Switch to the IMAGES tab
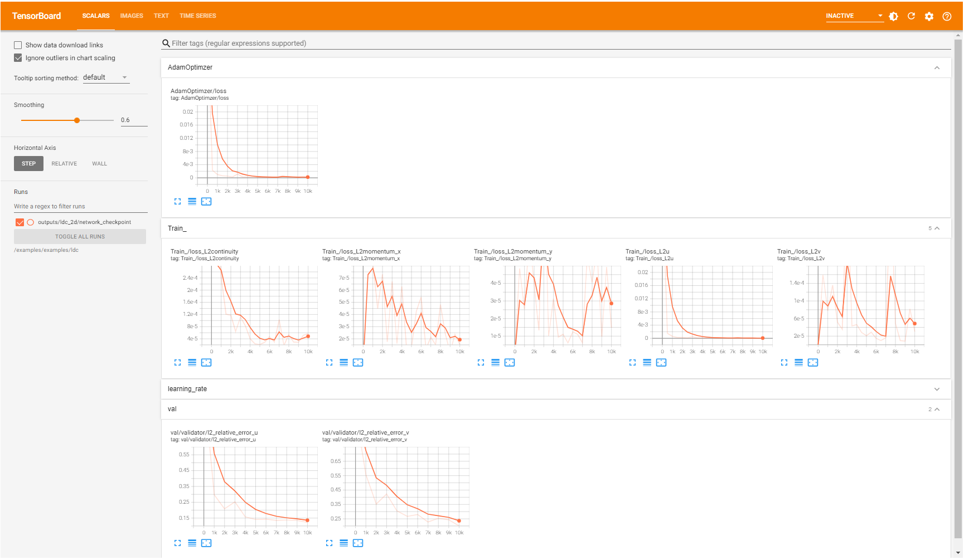The image size is (964, 560). pyautogui.click(x=132, y=16)
